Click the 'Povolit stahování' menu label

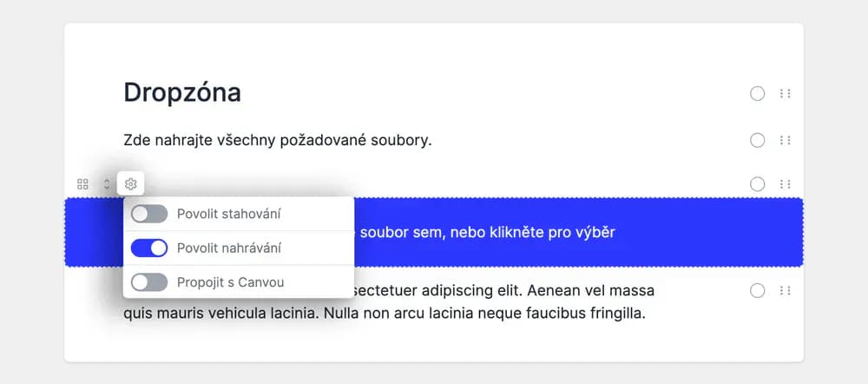229,214
